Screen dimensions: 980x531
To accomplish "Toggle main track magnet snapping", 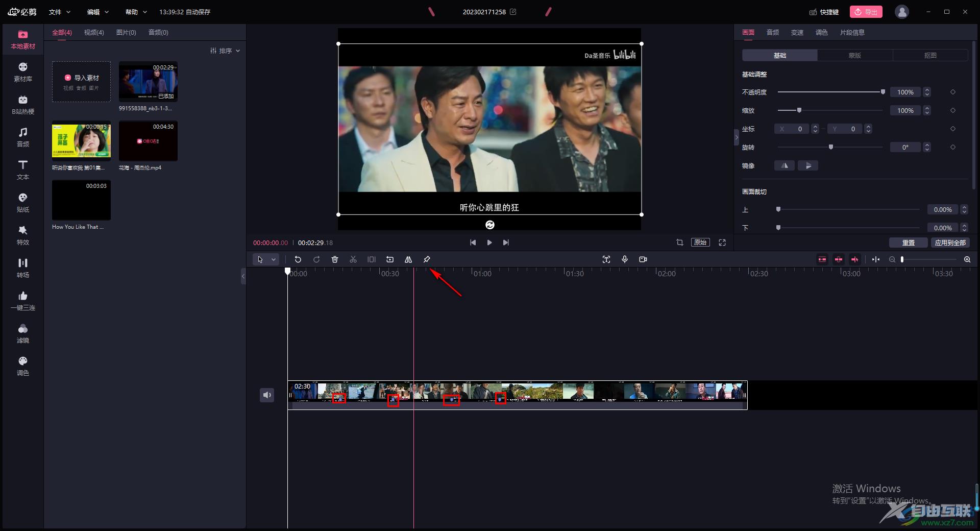I will coord(822,259).
